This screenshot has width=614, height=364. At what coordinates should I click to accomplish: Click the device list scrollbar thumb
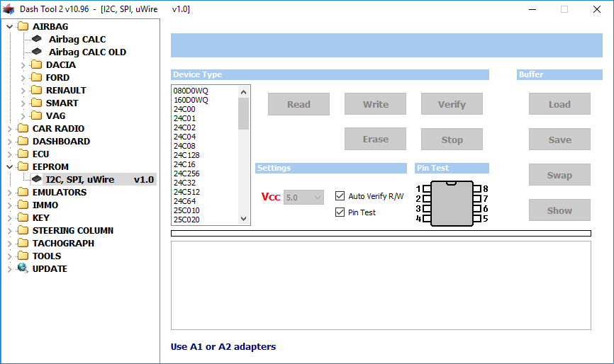244,113
